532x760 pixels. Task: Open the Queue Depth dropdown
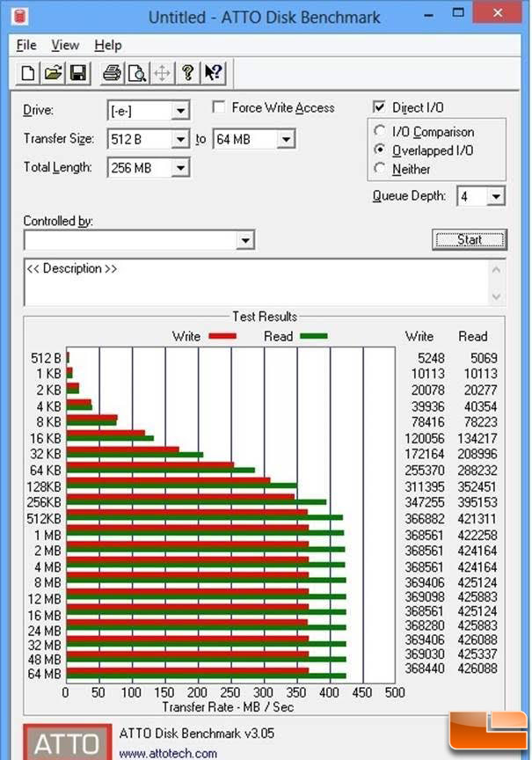pos(496,196)
